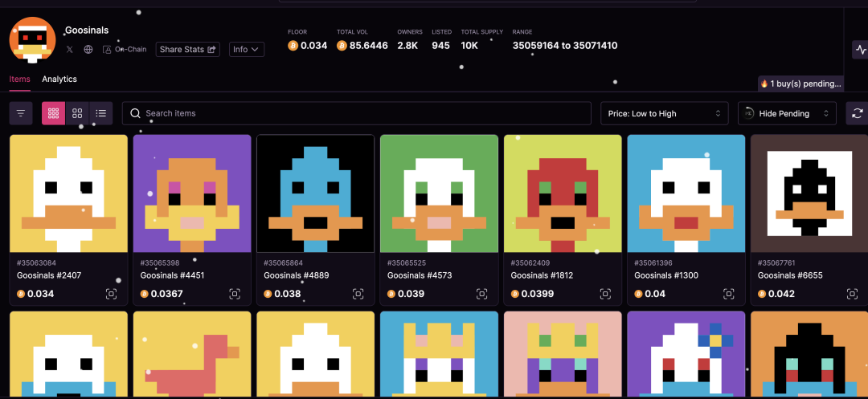Open the Hide Pending dropdown

(x=787, y=113)
